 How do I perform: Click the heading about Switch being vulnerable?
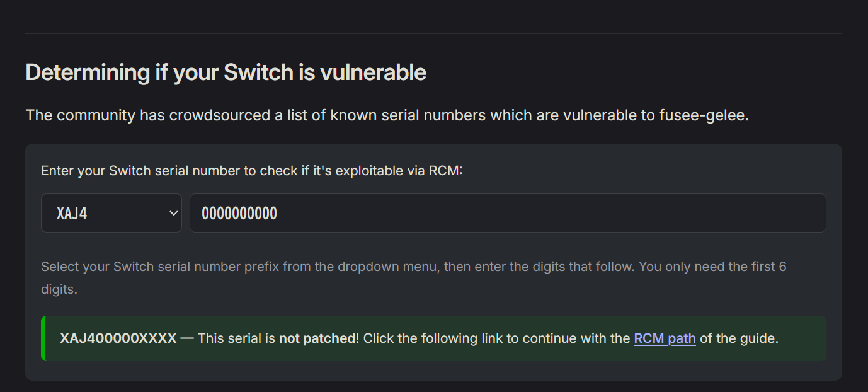(226, 72)
